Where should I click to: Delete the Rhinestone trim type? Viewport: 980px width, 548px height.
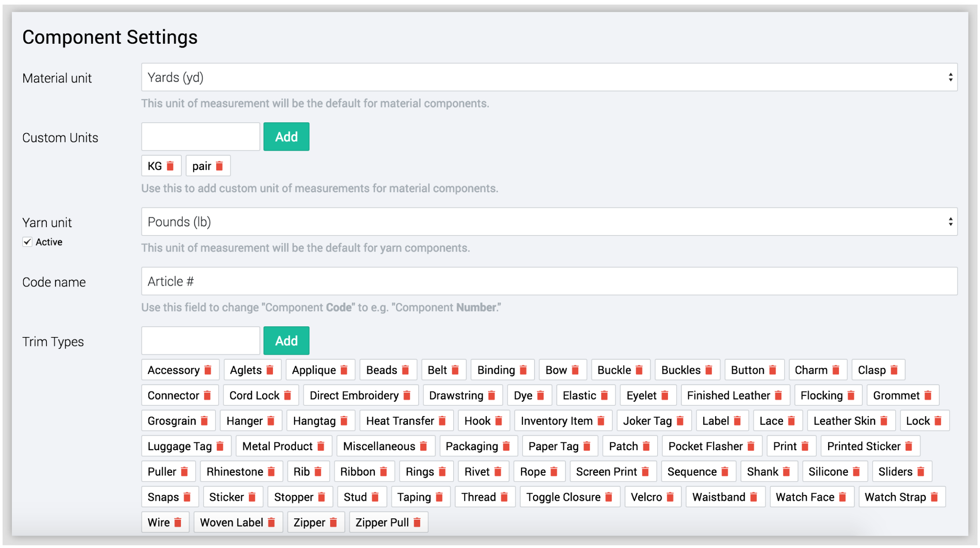(x=271, y=472)
